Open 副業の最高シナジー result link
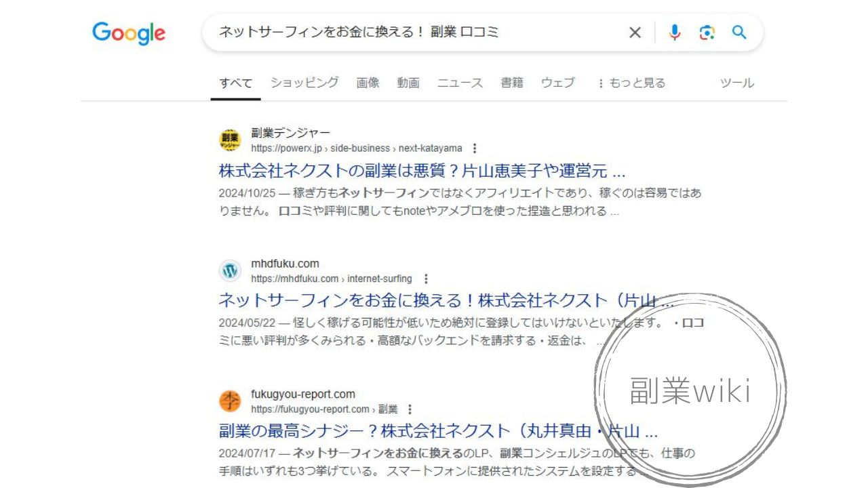 (438, 431)
